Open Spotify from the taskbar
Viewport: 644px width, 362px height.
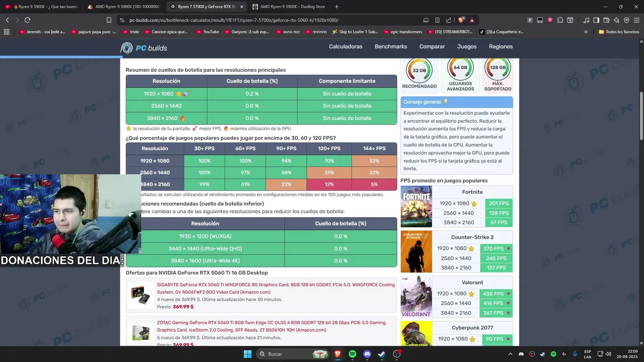pos(352,354)
